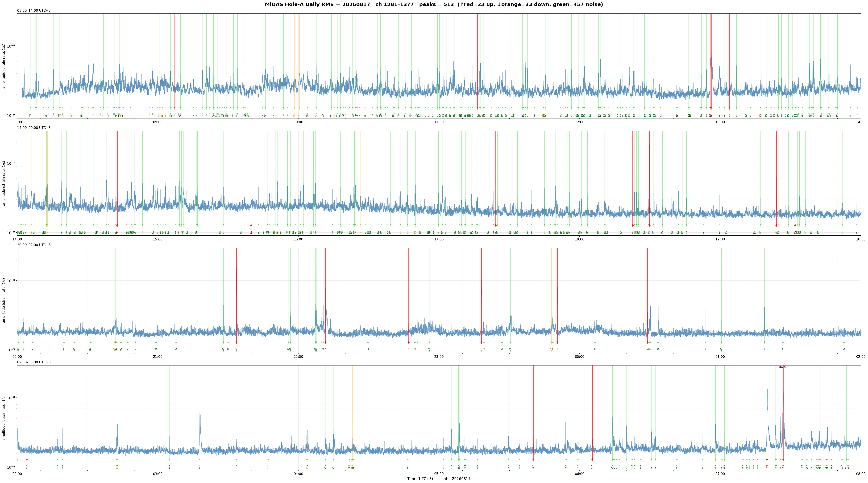Select red peak number 467
Image resolution: width=868 pixels, height=483 pixels.
533,467
